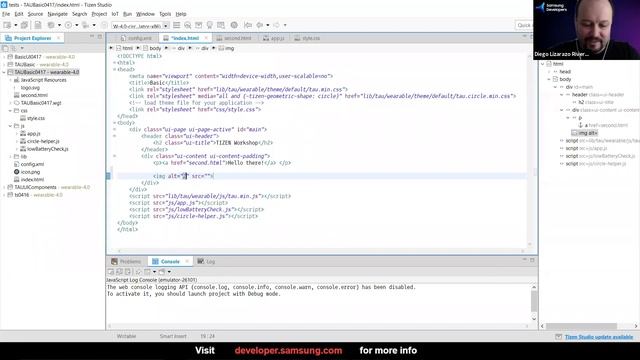Collapse the css folder
The image size is (640, 360).
click(x=10, y=111)
